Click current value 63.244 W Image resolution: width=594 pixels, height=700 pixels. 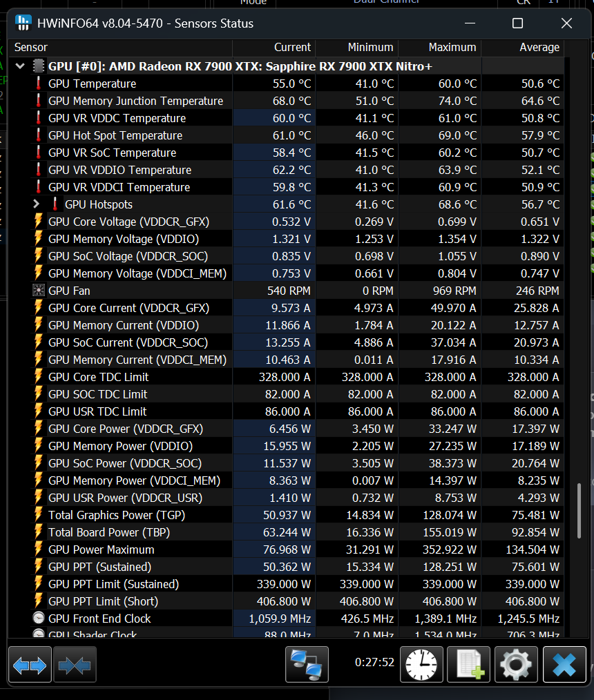point(287,532)
